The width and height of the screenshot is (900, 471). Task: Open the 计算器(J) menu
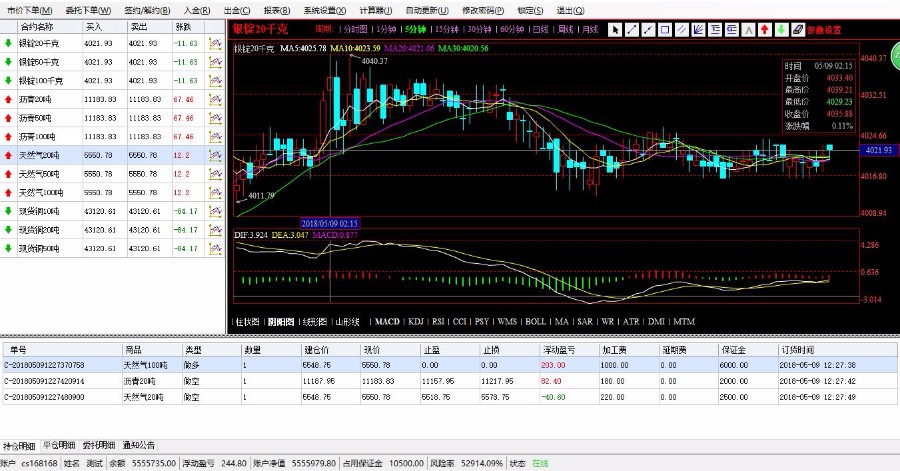376,10
